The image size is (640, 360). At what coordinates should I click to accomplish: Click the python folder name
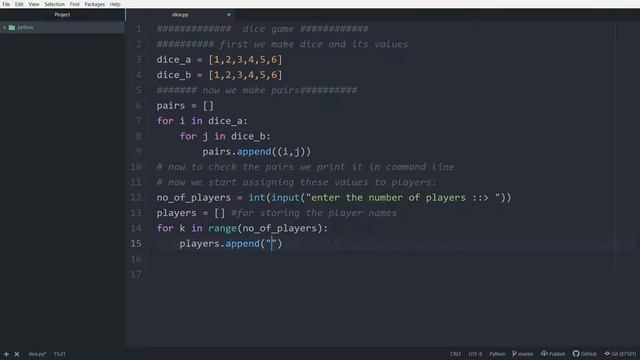click(x=25, y=27)
